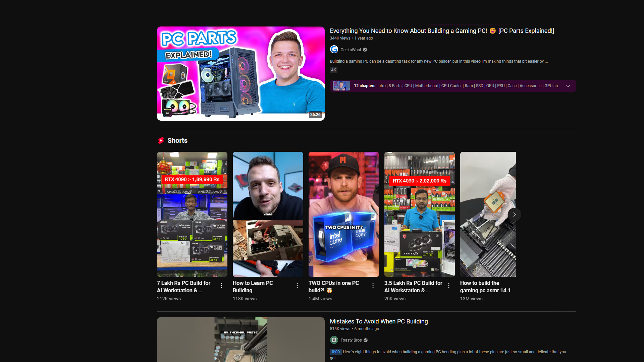Click the chapters preview thumbnail
This screenshot has height=362, width=644.
pyautogui.click(x=341, y=86)
